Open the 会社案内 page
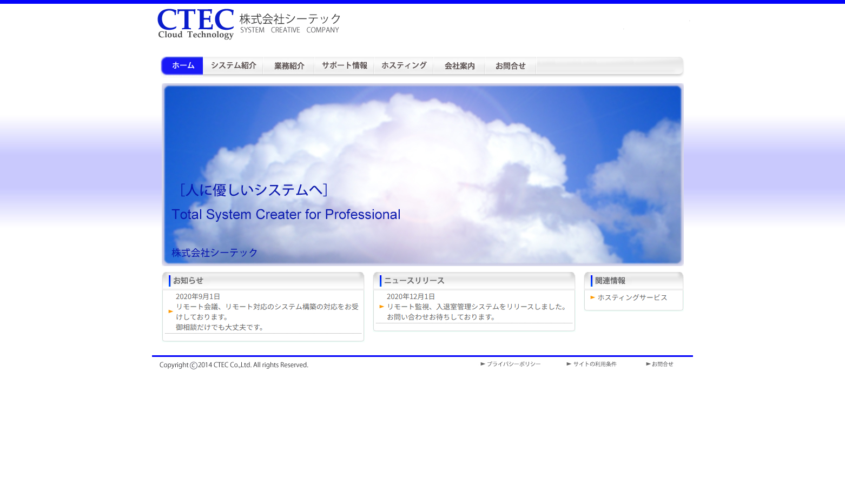This screenshot has height=504, width=845. click(459, 65)
